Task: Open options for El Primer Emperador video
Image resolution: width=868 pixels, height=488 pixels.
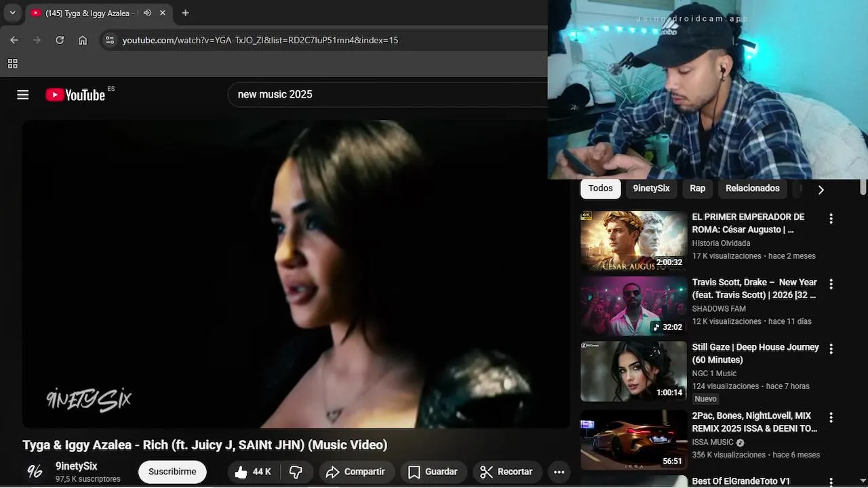Action: (x=831, y=219)
